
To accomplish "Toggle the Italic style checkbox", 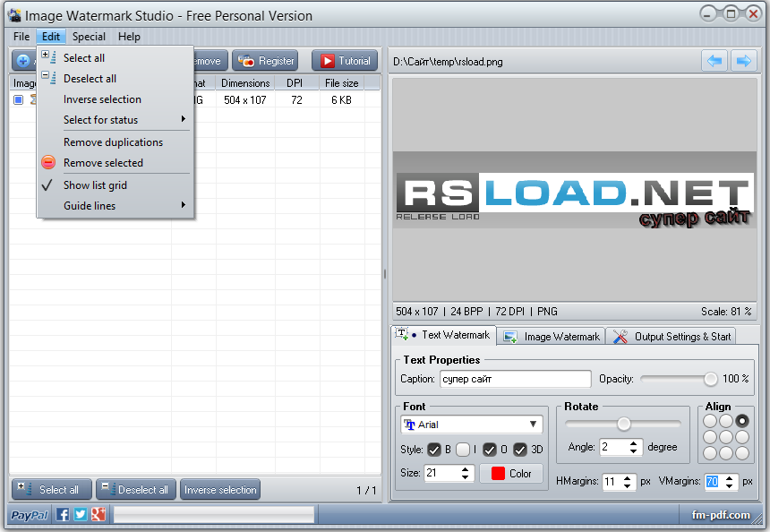I will (x=463, y=450).
